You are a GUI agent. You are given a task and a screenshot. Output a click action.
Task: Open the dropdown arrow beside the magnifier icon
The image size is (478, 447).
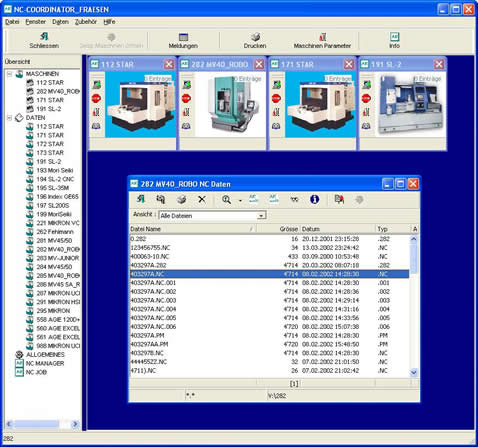pyautogui.click(x=240, y=200)
